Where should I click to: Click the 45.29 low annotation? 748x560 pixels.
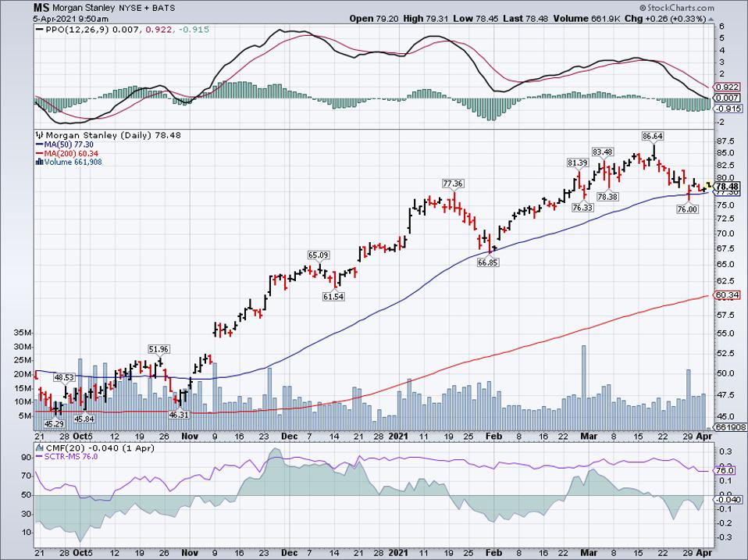tap(54, 423)
